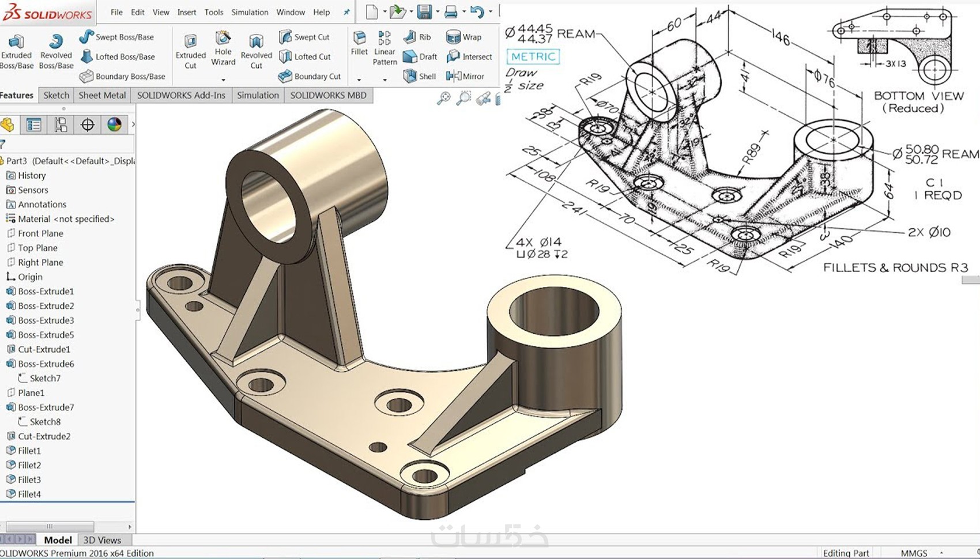Pin the SolidWorks menu bar
This screenshot has width=980, height=559.
tap(346, 12)
